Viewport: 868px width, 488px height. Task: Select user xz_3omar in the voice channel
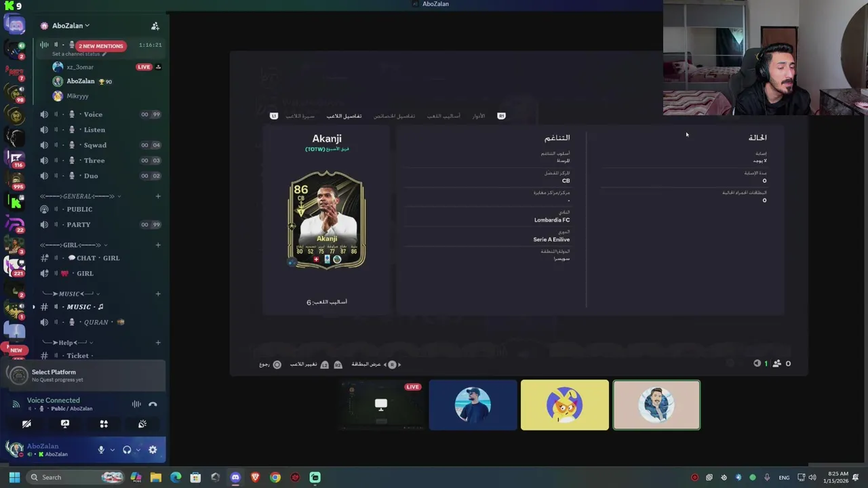point(80,67)
